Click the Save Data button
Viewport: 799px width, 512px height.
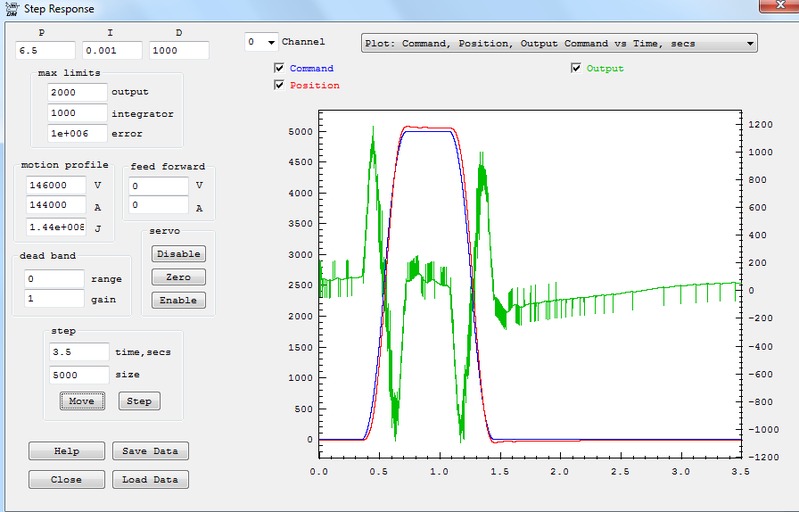pyautogui.click(x=149, y=451)
